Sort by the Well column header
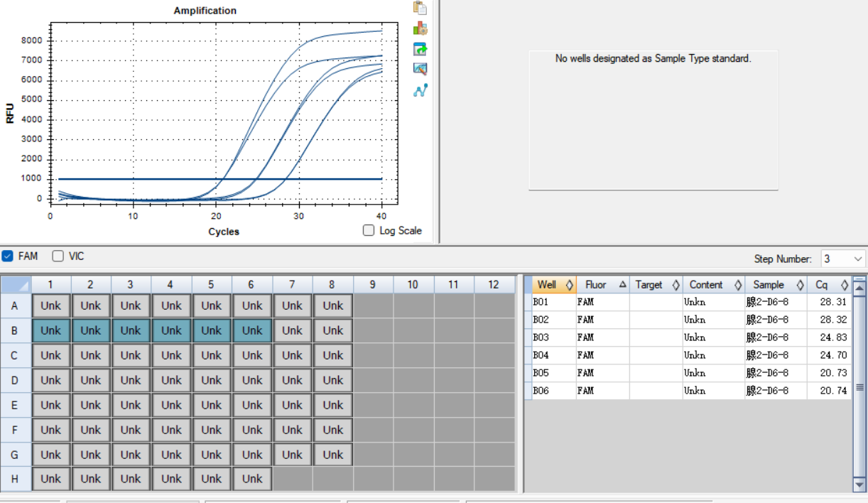This screenshot has height=503, width=868. pos(553,285)
